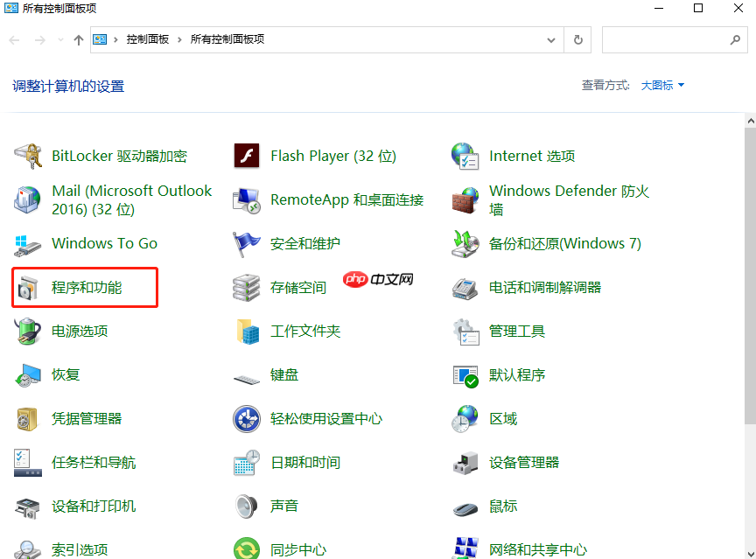Screen dimensions: 756x559
Task: Click the 恢复 monitor icon
Action: (28, 375)
